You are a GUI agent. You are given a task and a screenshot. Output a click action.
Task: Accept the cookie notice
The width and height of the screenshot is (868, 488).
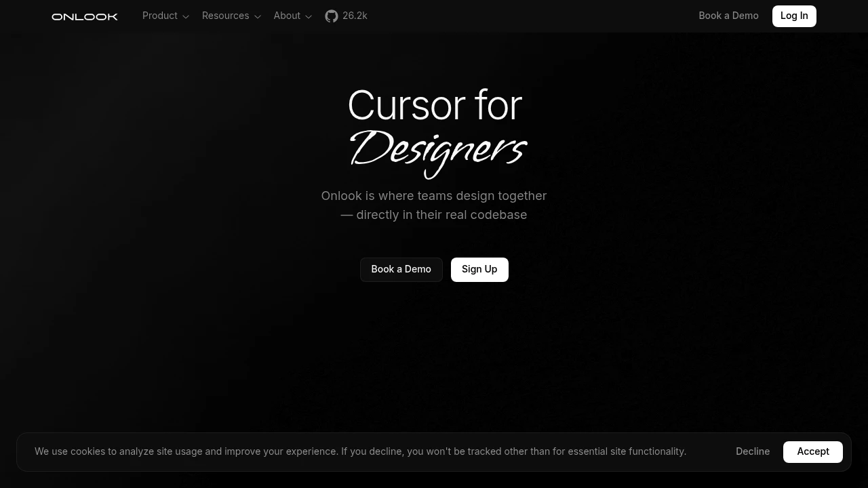pyautogui.click(x=813, y=452)
